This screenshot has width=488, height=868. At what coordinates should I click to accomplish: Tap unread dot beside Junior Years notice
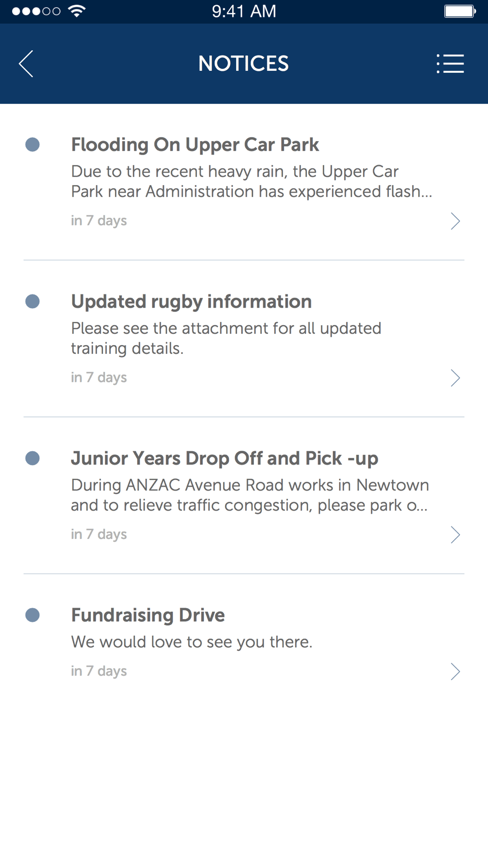click(33, 458)
